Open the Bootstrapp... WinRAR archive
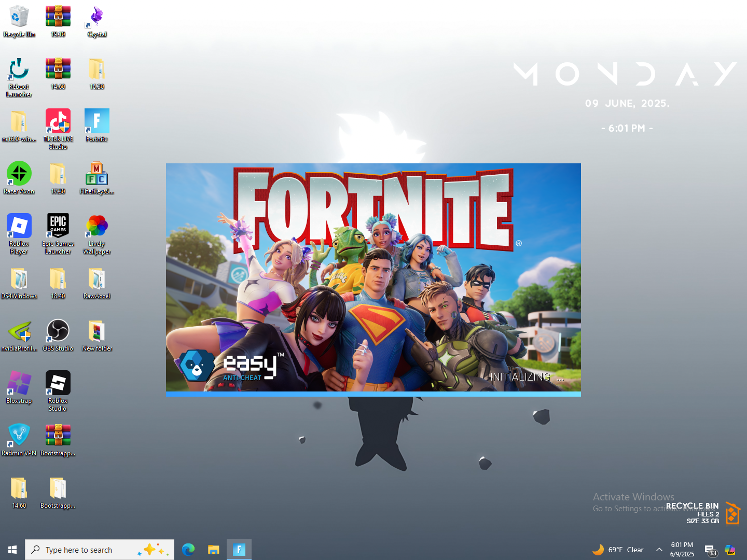The image size is (747, 560). click(x=58, y=440)
